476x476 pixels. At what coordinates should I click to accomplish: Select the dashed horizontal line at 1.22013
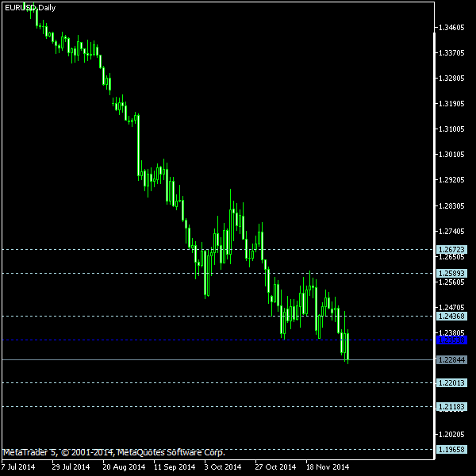click(x=218, y=383)
